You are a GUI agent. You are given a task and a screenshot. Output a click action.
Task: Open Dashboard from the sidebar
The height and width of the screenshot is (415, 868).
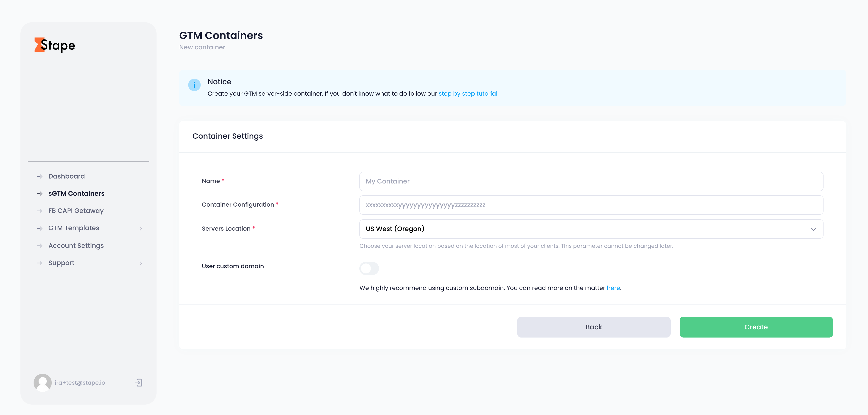pyautogui.click(x=66, y=176)
